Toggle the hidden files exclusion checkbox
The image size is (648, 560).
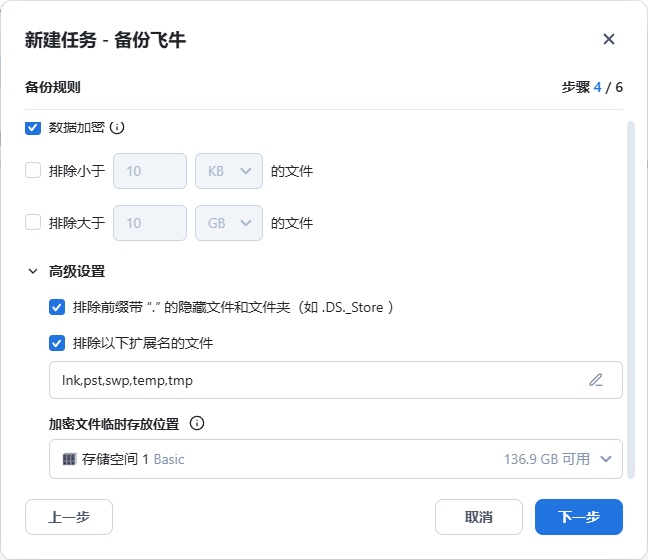57,307
